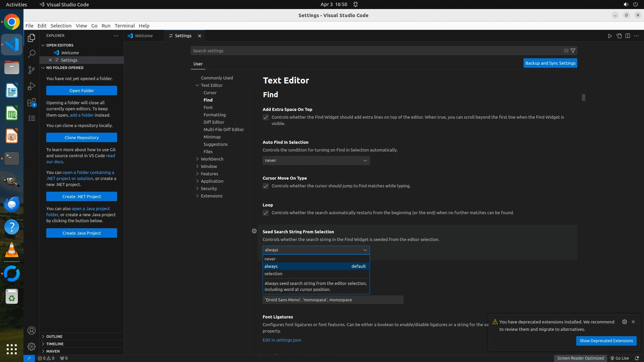Open the Terminal menu

(124, 26)
